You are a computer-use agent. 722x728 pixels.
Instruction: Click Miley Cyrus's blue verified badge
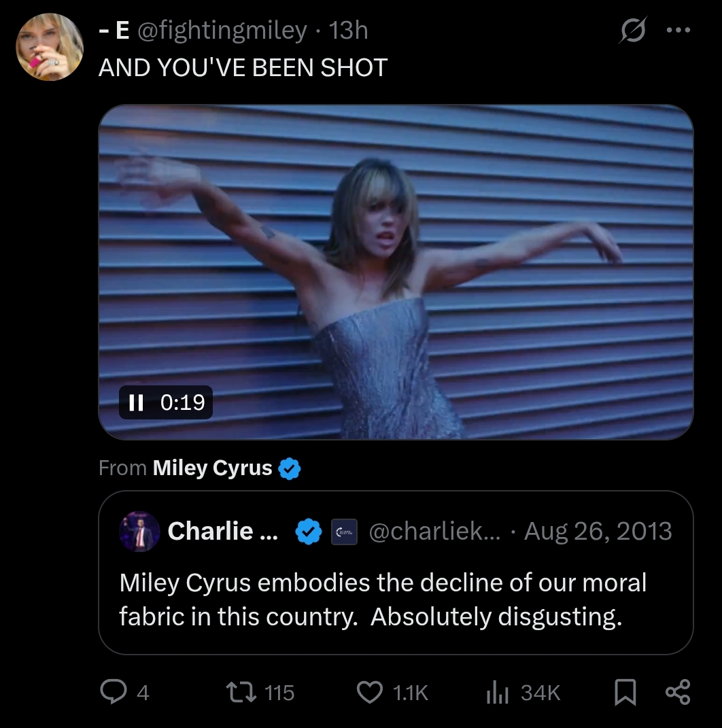coord(290,468)
